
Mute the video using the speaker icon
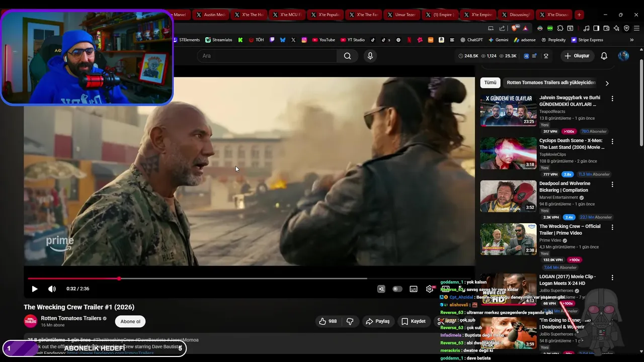[52, 289]
